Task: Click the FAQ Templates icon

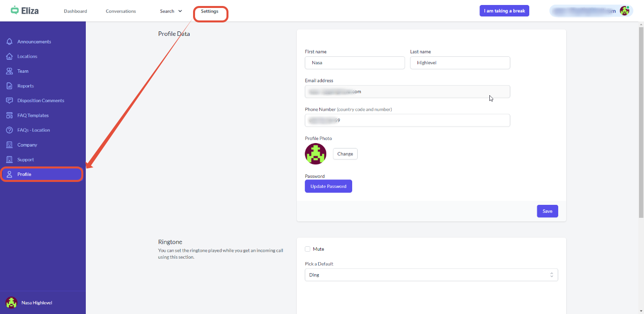Action: (9, 115)
